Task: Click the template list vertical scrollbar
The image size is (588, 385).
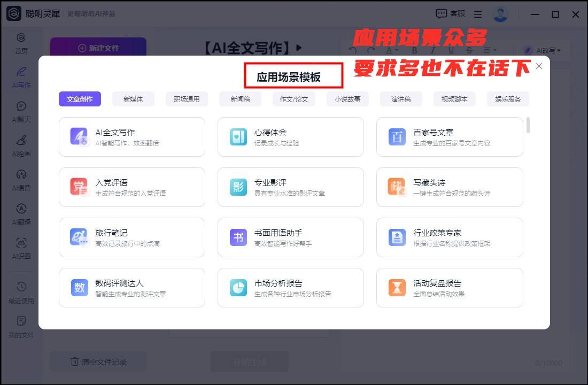Action: tap(528, 125)
